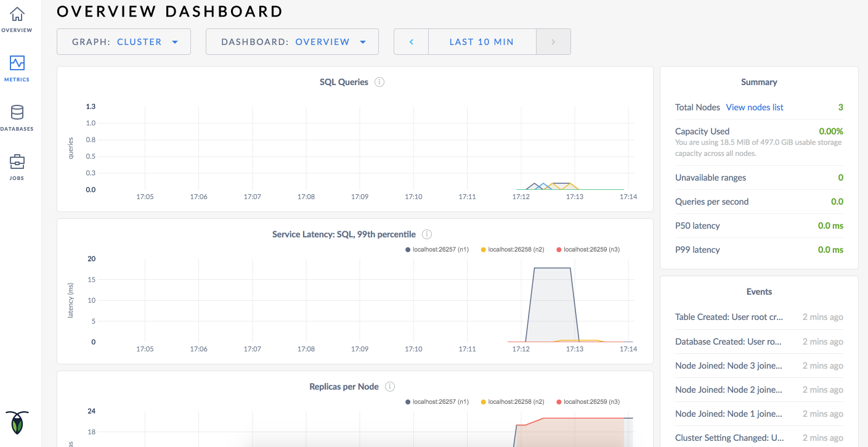Select the Cluster Setting Changed event
Image resolution: width=868 pixels, height=447 pixels.
click(x=729, y=437)
